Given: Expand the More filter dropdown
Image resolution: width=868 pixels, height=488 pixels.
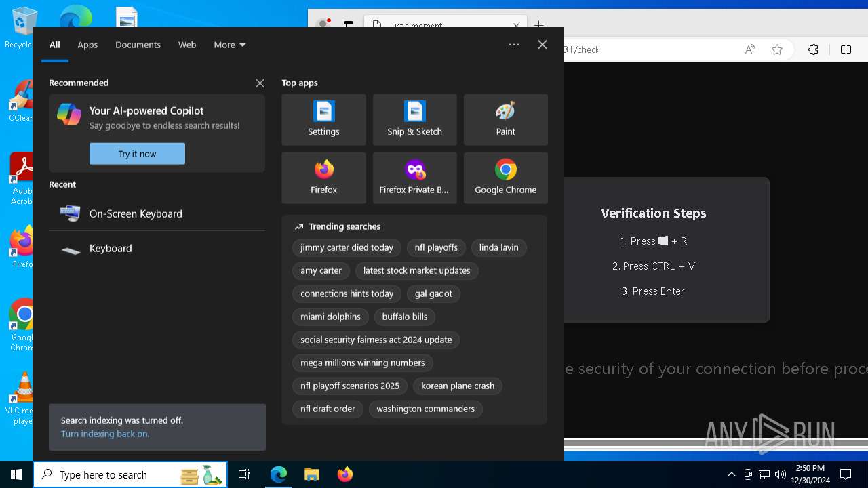Looking at the screenshot, I should pyautogui.click(x=230, y=45).
